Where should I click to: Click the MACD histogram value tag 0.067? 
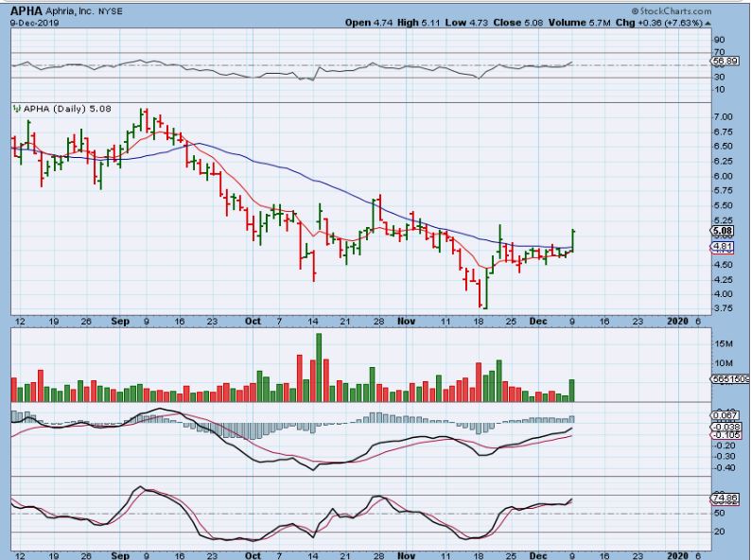tap(725, 415)
